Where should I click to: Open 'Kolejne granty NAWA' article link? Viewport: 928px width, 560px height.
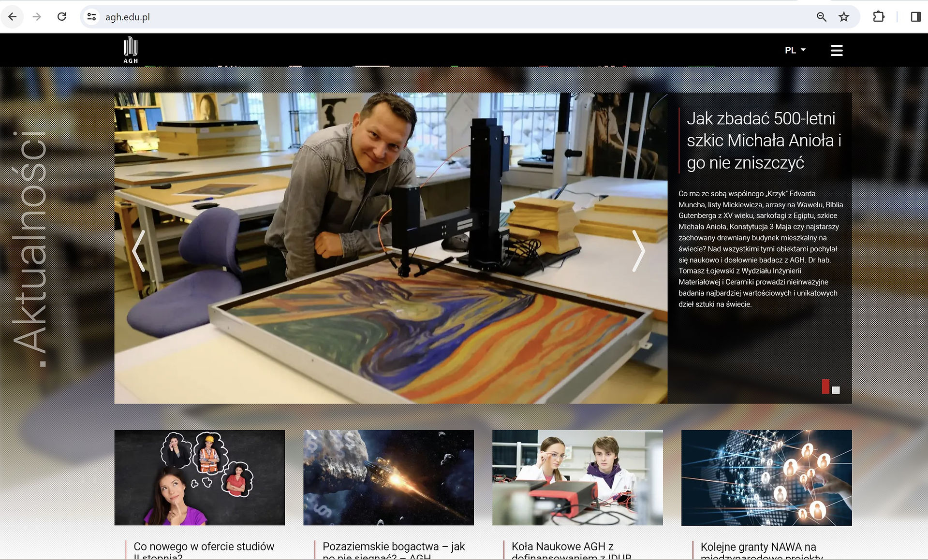pos(762,550)
